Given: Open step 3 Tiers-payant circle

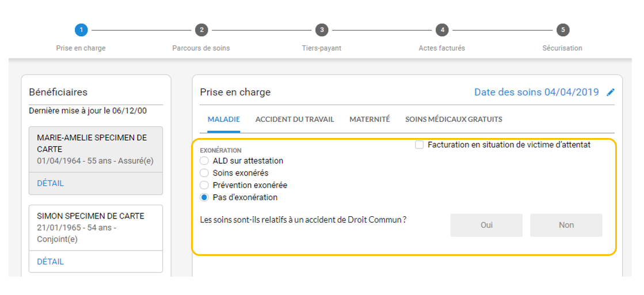Looking at the screenshot, I should tap(322, 30).
